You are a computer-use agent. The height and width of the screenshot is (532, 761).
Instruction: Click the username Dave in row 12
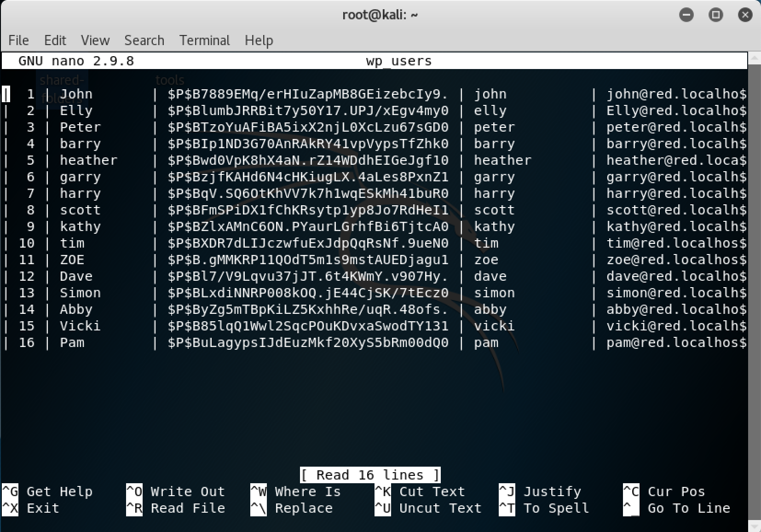(76, 277)
